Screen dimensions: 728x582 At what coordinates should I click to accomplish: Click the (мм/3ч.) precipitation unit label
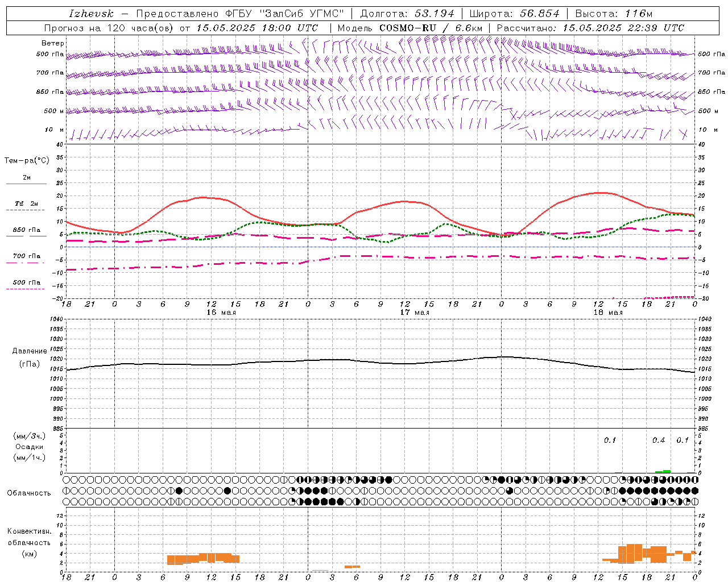coord(30,436)
